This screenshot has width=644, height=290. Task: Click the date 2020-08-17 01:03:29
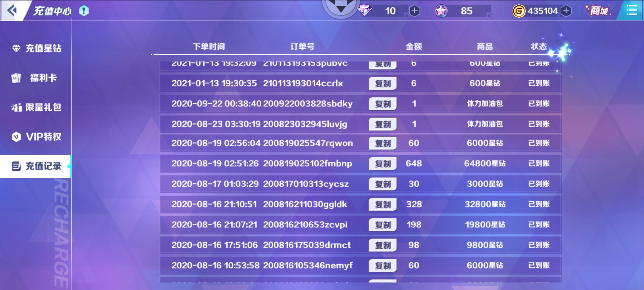point(215,184)
